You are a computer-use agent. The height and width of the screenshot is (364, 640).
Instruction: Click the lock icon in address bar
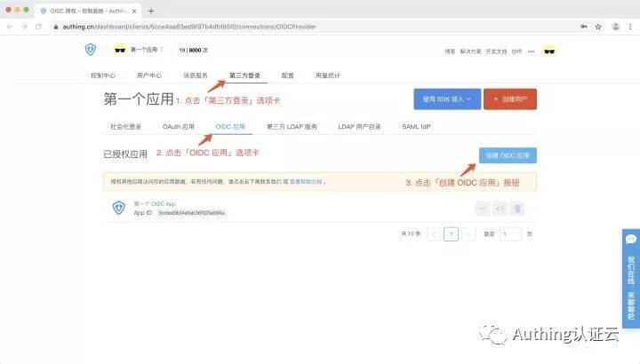56,27
